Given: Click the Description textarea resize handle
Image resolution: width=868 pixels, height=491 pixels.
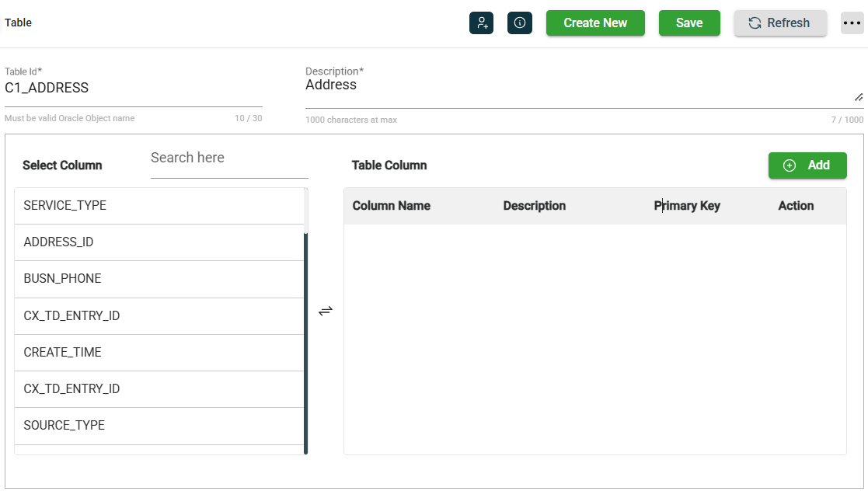Looking at the screenshot, I should pyautogui.click(x=859, y=97).
